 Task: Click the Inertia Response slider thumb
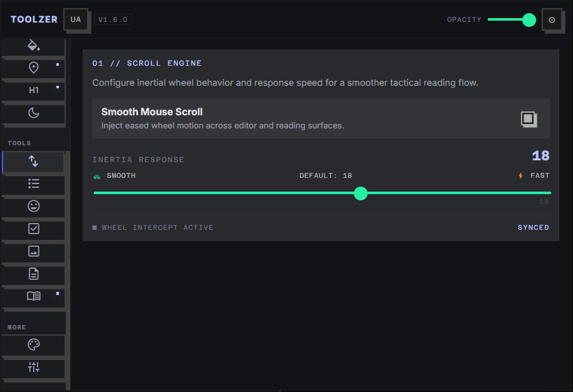(x=361, y=193)
